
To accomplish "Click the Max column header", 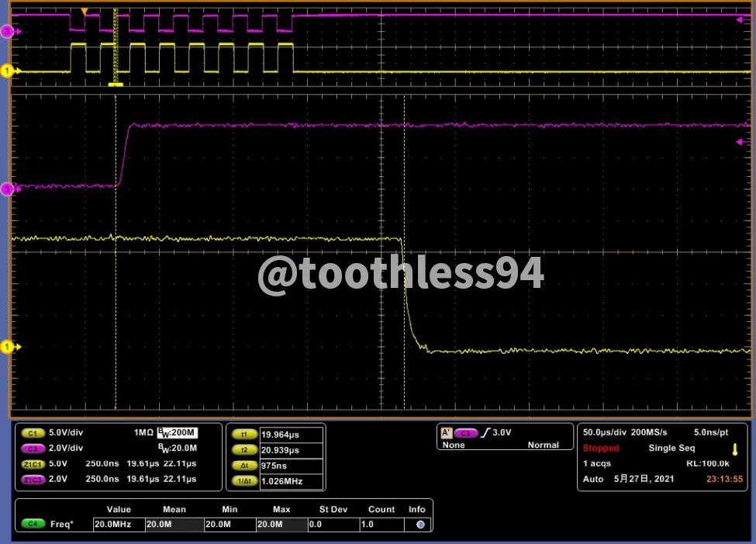I will click(281, 509).
